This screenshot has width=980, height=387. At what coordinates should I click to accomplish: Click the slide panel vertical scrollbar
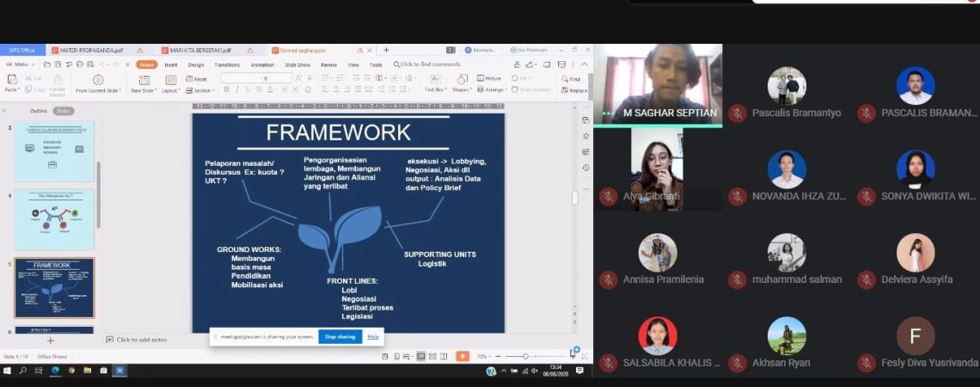click(x=98, y=193)
